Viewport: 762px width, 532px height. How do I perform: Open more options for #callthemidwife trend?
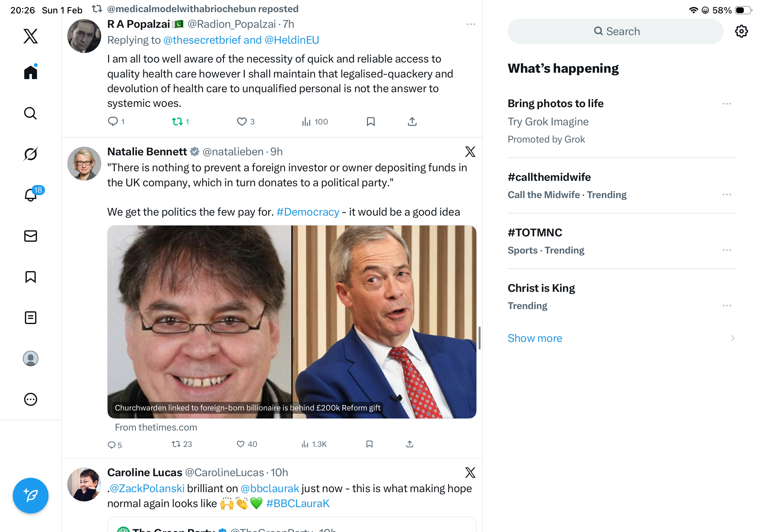pyautogui.click(x=727, y=194)
